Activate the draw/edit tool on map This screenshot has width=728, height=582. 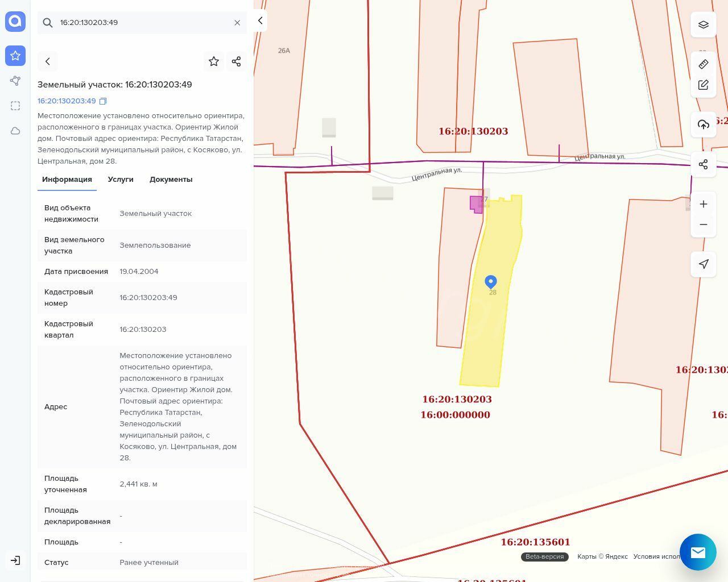704,85
